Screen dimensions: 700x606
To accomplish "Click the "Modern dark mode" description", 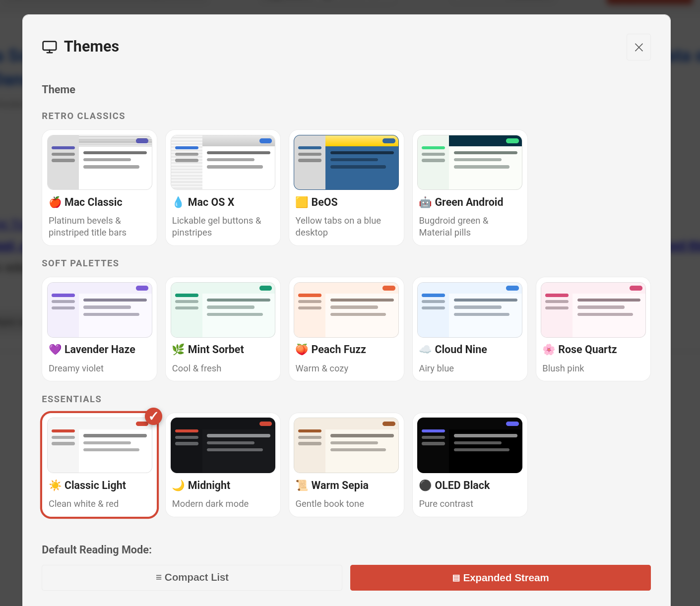I will [210, 504].
